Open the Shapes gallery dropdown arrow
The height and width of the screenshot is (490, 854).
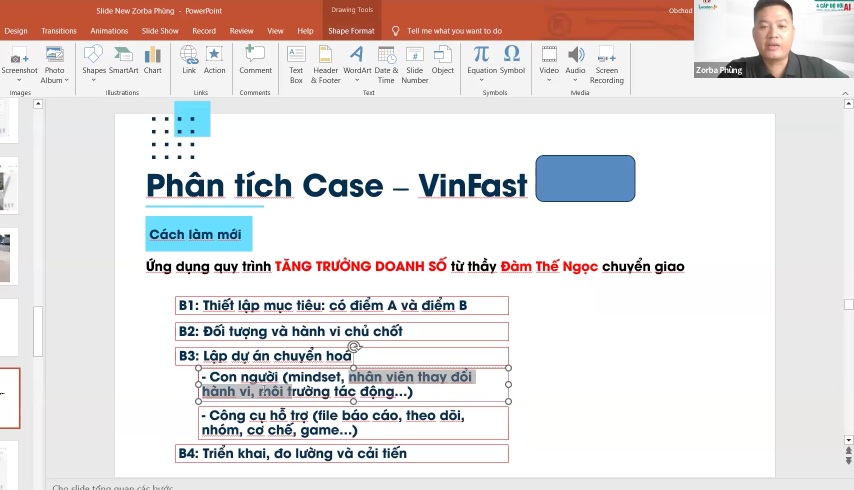pos(93,80)
